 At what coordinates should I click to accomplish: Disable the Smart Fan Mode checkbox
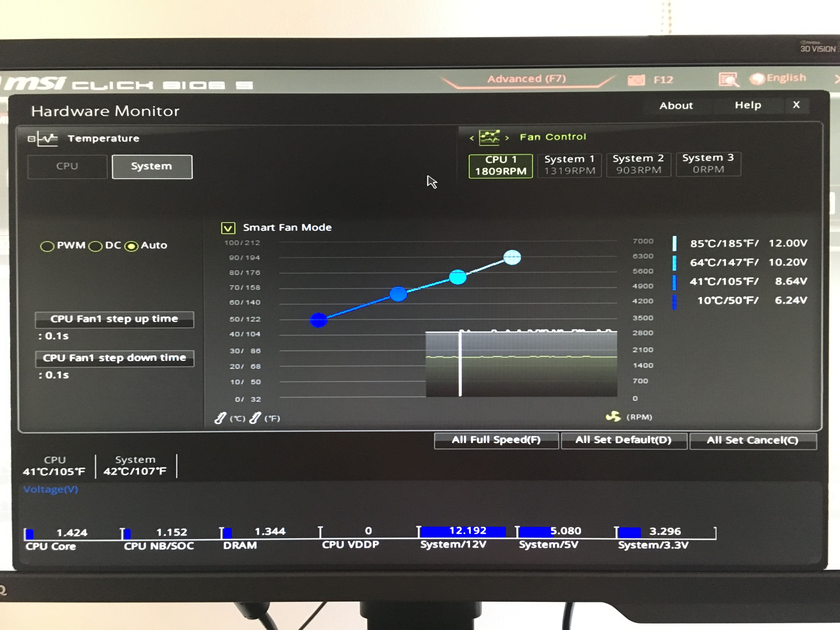tap(228, 228)
